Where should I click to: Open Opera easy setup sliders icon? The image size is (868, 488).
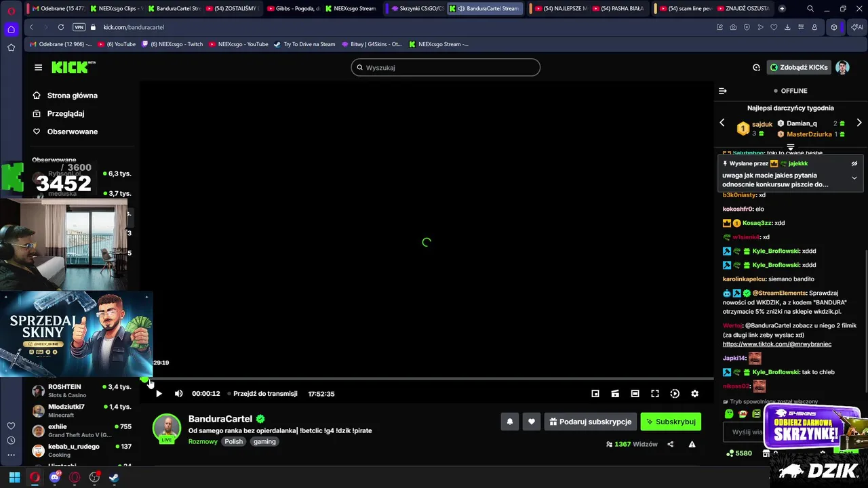point(801,27)
